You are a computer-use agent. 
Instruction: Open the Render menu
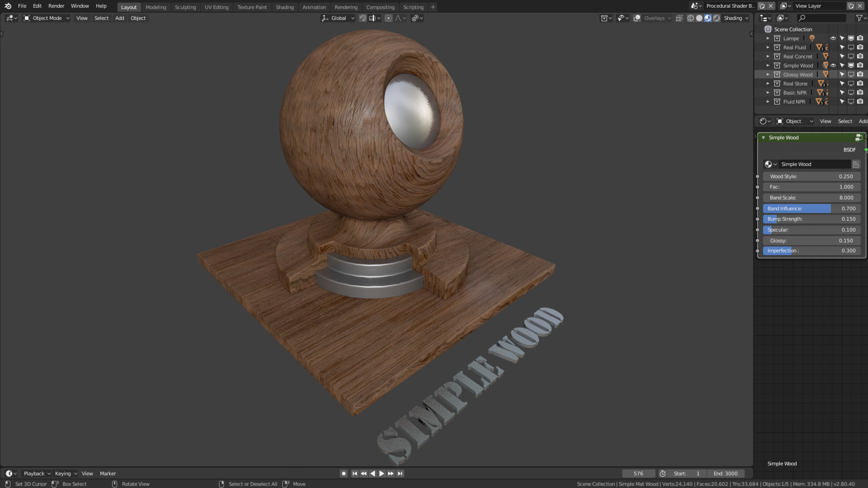(x=56, y=6)
